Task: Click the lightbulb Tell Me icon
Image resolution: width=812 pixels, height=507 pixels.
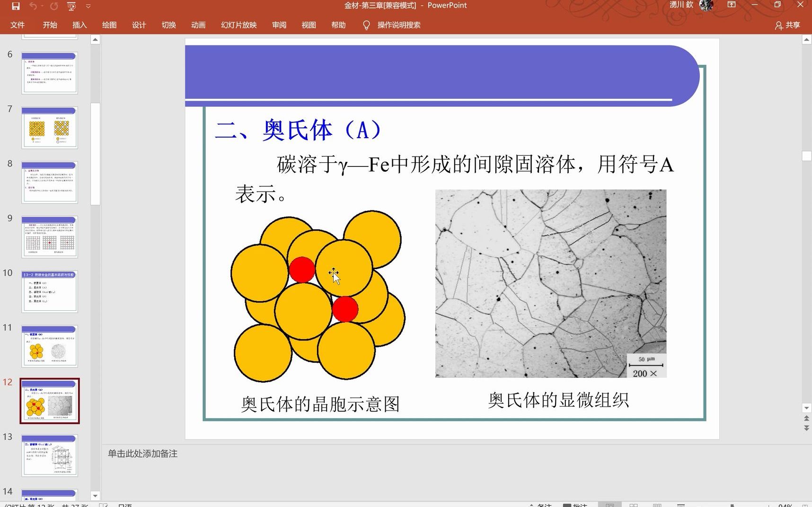Action: tap(366, 25)
